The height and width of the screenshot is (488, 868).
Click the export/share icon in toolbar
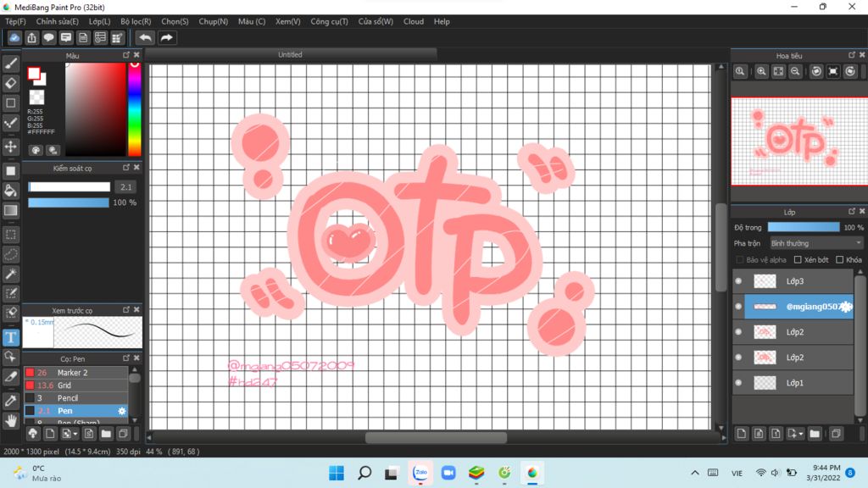coord(31,37)
